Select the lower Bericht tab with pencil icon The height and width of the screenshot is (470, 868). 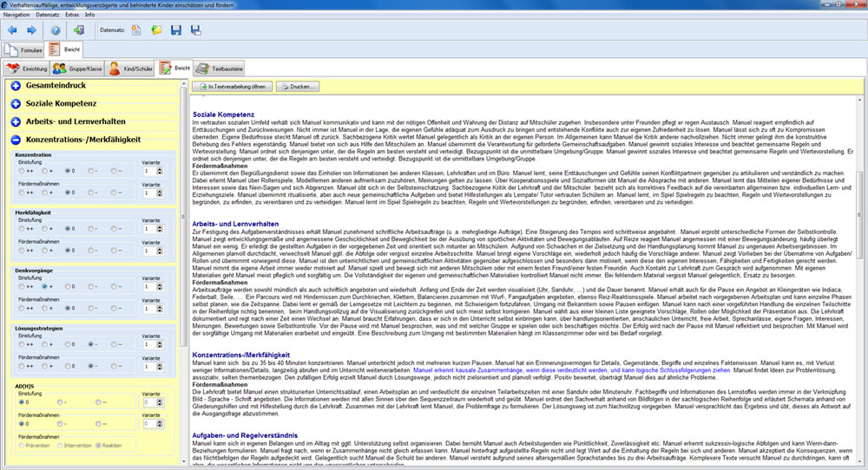(174, 68)
